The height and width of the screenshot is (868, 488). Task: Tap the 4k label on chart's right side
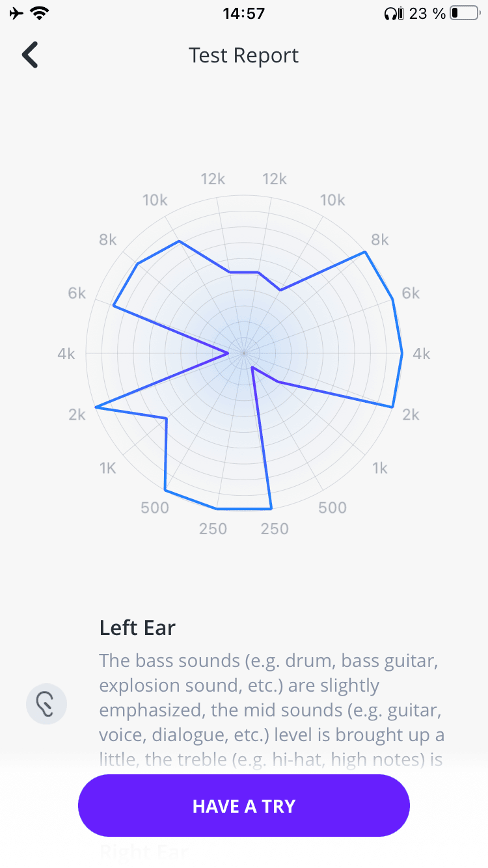tap(422, 354)
